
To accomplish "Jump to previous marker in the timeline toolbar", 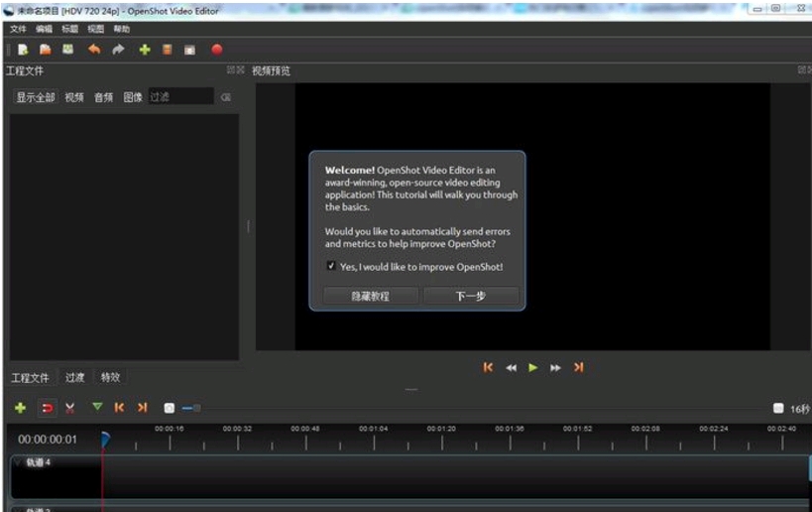I will tap(119, 408).
